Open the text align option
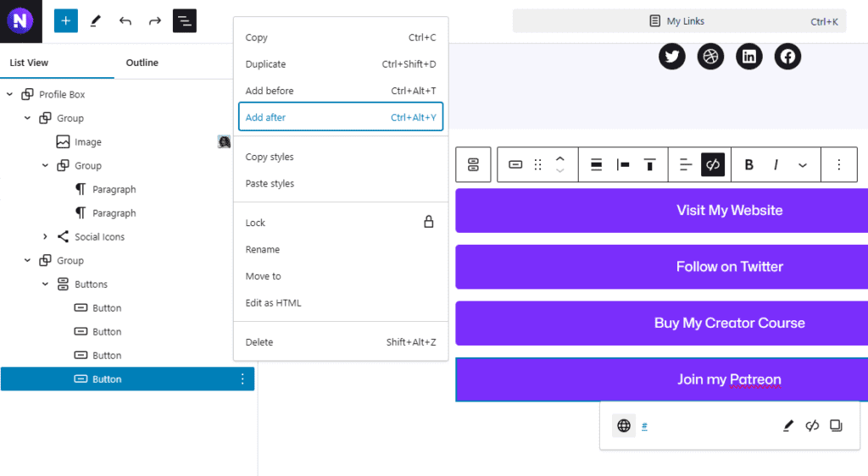 686,164
